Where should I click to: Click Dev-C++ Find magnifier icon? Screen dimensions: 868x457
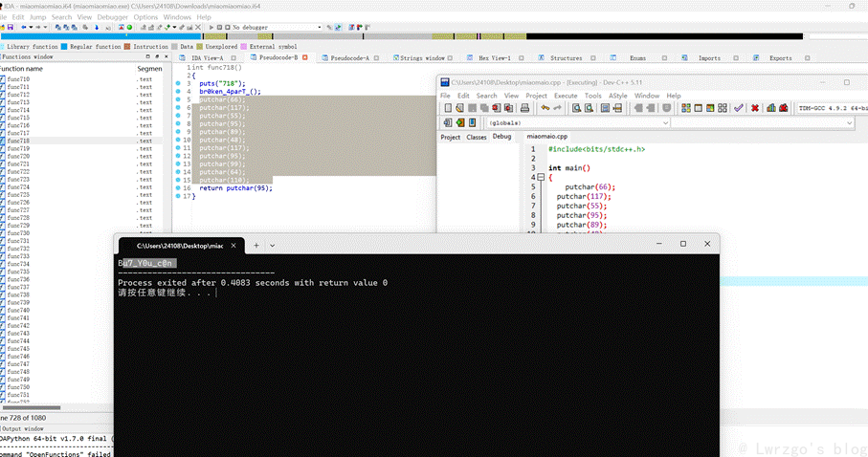(576, 108)
